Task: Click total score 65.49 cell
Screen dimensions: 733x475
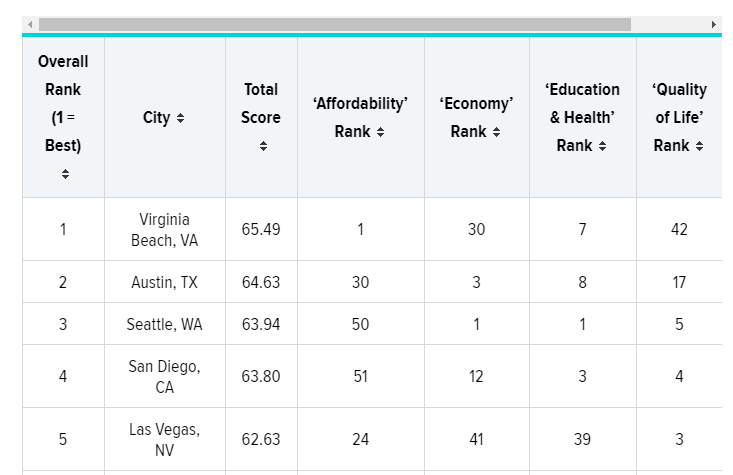Action: tap(261, 229)
